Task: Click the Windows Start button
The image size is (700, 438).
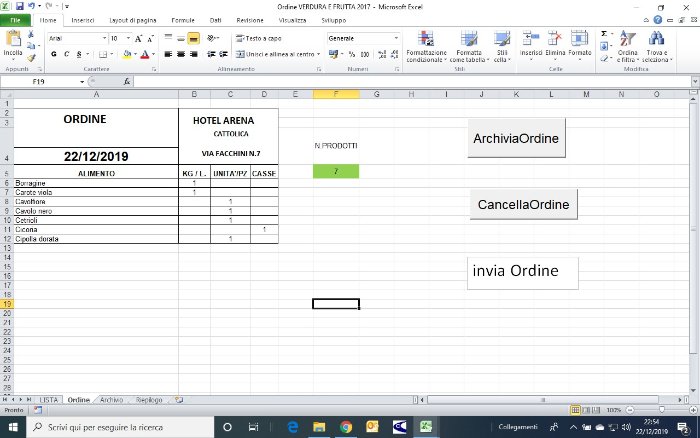Action: [13, 427]
